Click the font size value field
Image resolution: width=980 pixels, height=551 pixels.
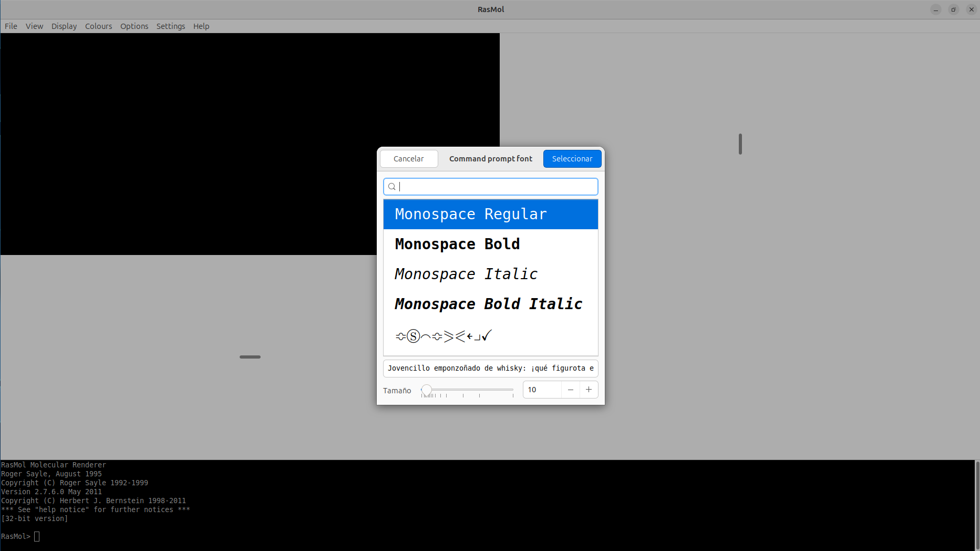point(542,390)
